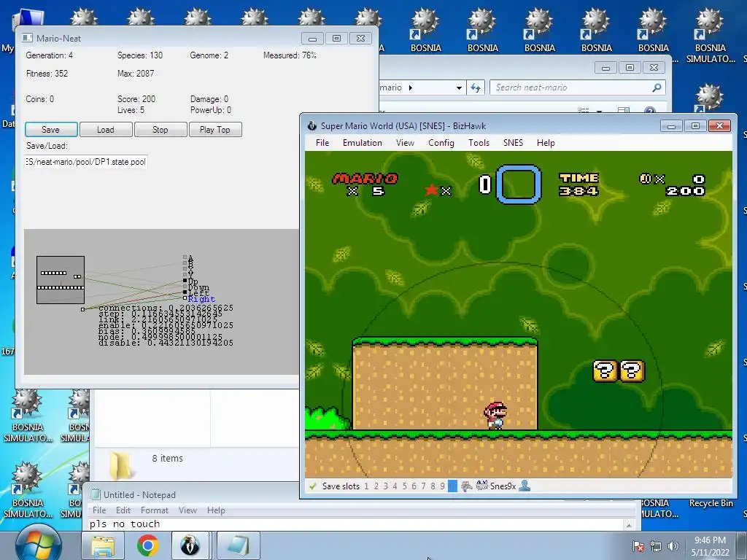This screenshot has width=747, height=560.
Task: Focus the Save/Load pool path field
Action: 86,162
